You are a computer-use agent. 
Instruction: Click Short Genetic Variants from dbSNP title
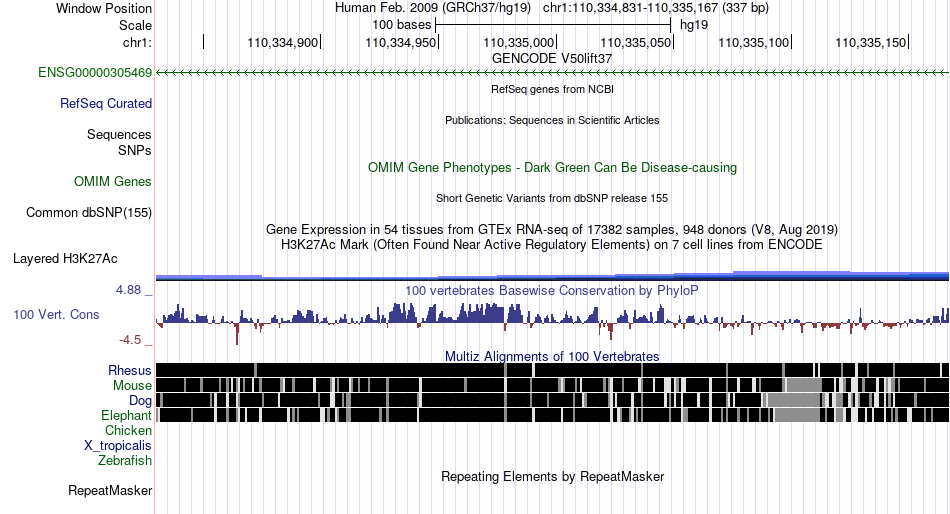pyautogui.click(x=552, y=198)
